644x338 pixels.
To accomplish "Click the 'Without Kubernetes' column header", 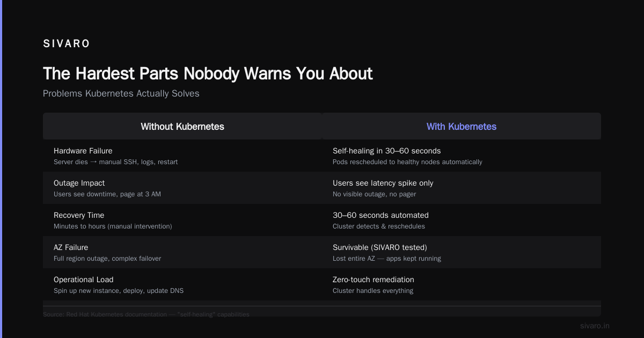I will point(182,127).
